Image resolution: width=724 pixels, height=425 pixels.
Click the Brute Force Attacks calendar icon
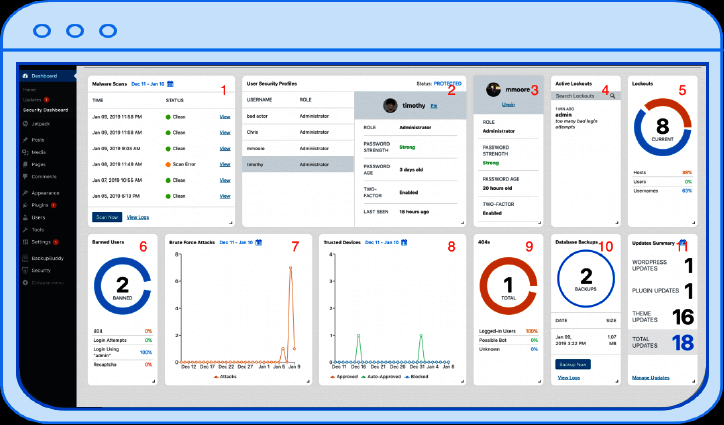pyautogui.click(x=259, y=242)
